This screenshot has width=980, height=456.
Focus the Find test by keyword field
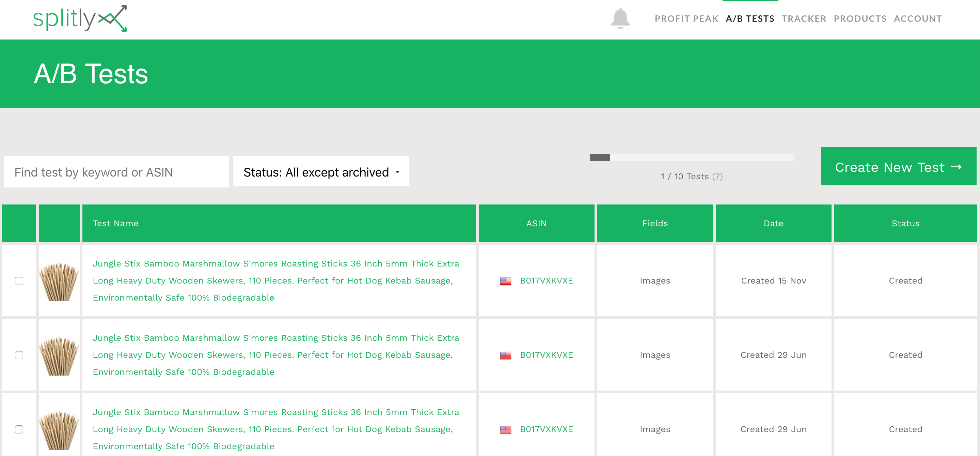(x=116, y=172)
